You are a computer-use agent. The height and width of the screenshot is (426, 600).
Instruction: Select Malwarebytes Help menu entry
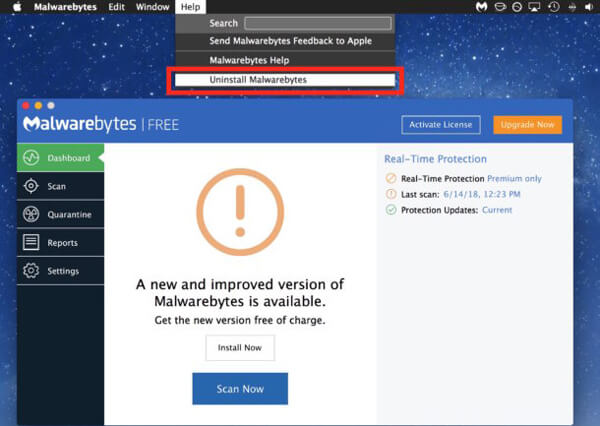(x=247, y=60)
